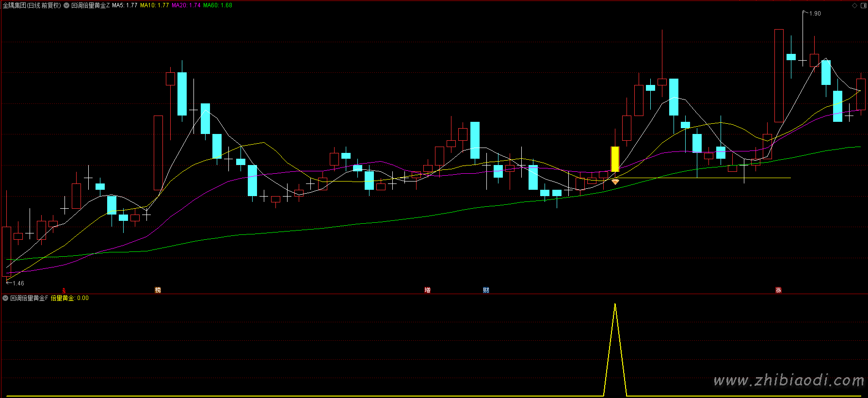Click the 增 event marker icon
Image resolution: width=868 pixels, height=398 pixels.
[427, 290]
